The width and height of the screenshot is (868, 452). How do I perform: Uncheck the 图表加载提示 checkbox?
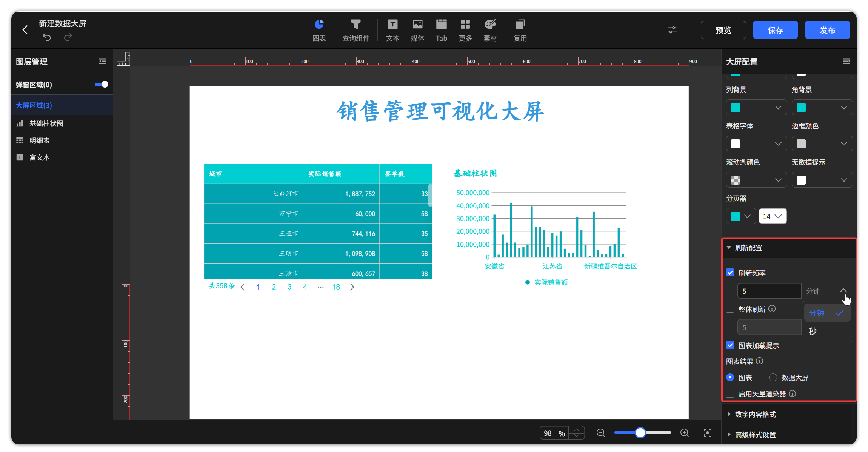(730, 345)
